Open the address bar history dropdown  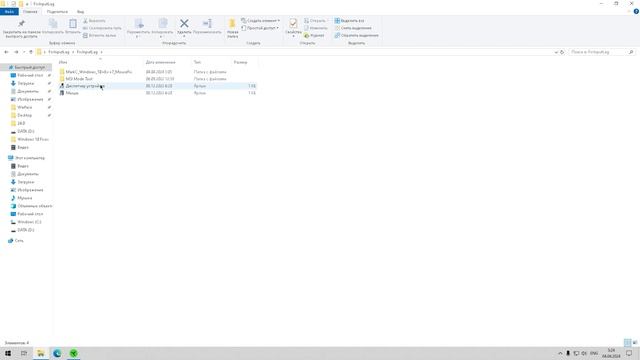556,52
